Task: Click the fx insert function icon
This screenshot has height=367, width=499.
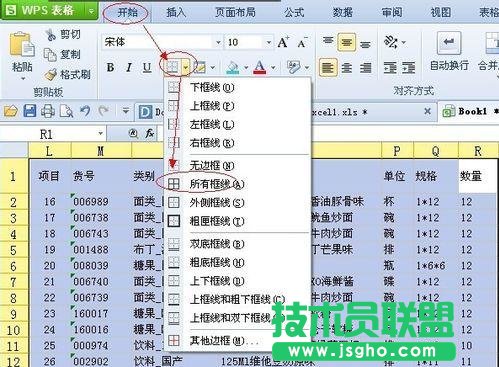Action: click(149, 134)
